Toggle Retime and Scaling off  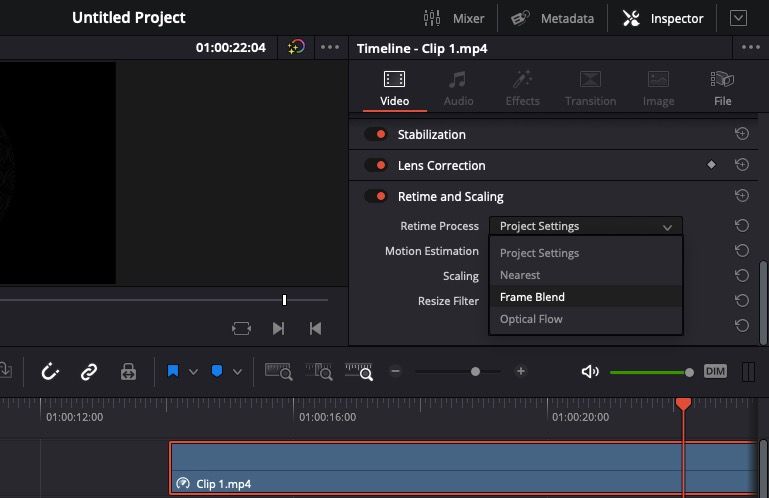(x=376, y=196)
